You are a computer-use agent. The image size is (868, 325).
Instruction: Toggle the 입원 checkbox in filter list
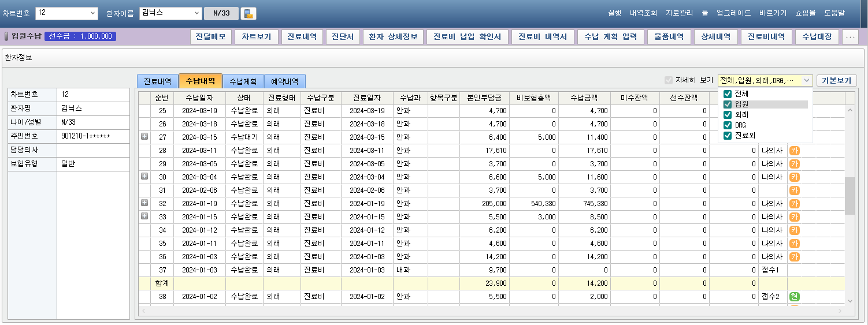(x=728, y=104)
